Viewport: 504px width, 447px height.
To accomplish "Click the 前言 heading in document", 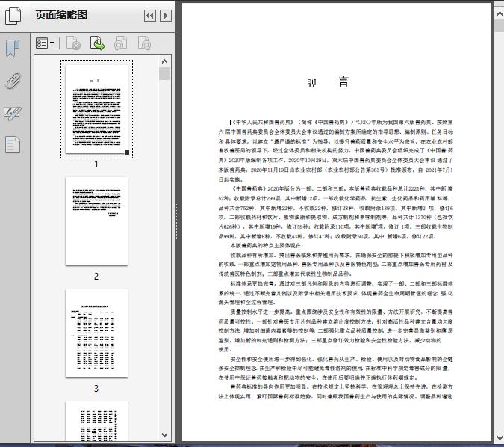I will (x=328, y=82).
